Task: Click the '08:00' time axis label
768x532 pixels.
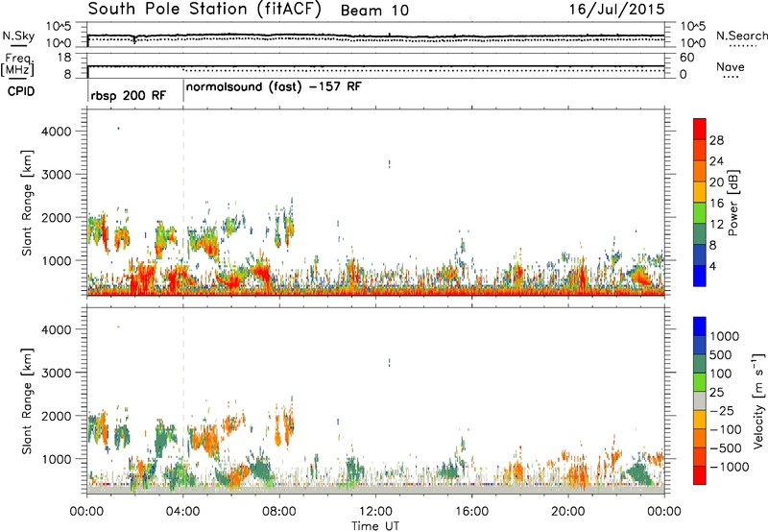Action: 279,512
